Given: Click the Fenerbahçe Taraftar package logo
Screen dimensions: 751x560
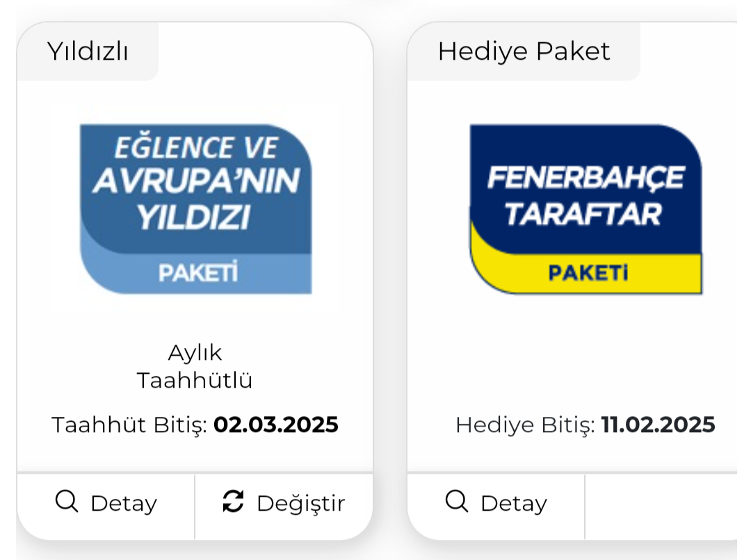Looking at the screenshot, I should pos(586,208).
